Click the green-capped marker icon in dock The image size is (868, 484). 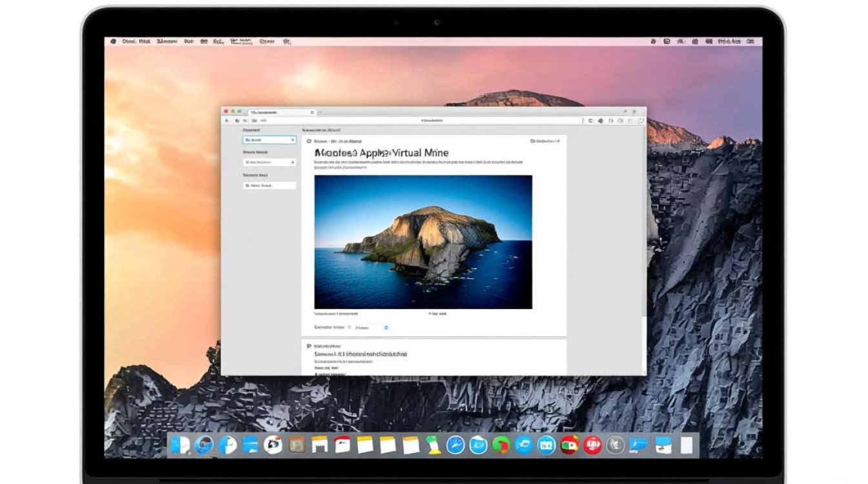(x=433, y=445)
